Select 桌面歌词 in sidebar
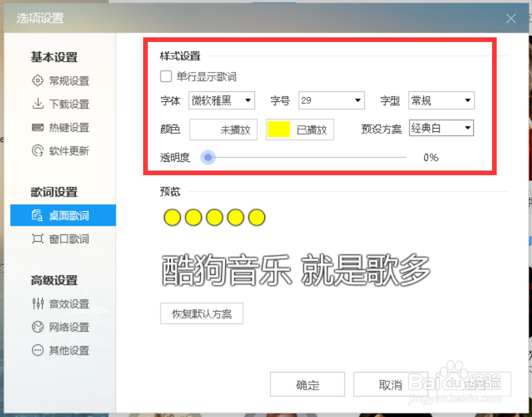This screenshot has height=417, width=532. point(63,215)
